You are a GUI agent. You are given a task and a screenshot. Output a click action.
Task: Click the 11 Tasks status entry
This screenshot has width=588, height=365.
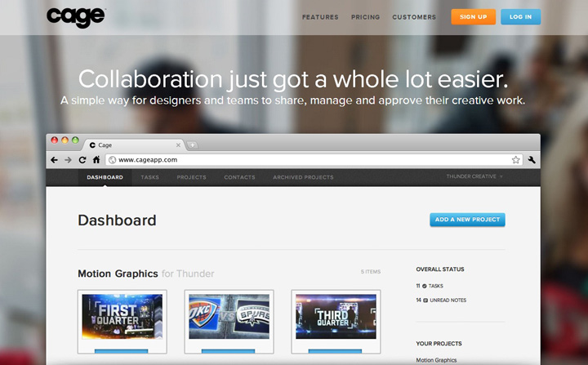[430, 286]
